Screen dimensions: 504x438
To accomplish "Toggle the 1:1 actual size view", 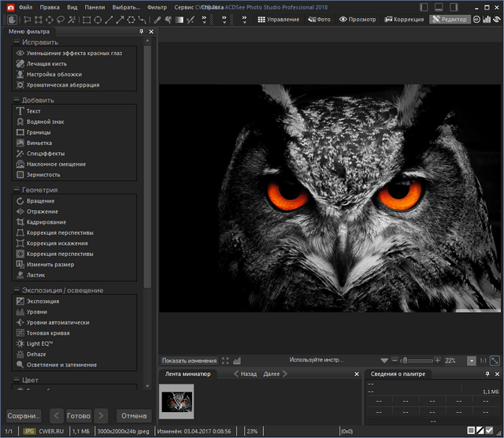I will pos(483,360).
